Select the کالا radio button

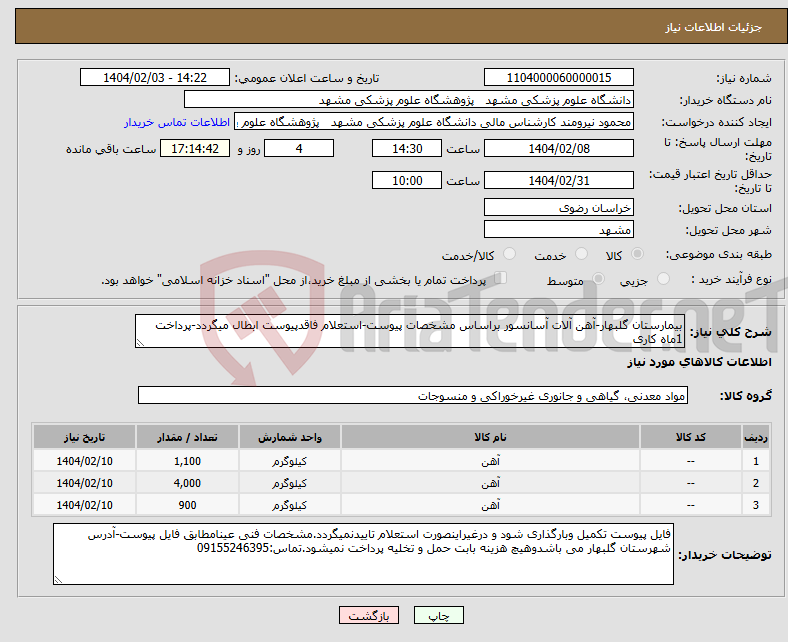click(x=637, y=254)
